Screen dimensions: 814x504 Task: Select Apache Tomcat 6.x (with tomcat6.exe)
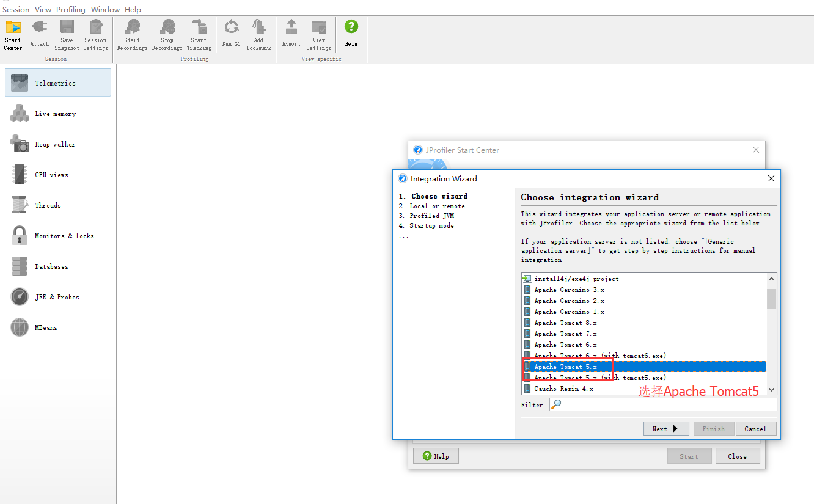point(644,356)
